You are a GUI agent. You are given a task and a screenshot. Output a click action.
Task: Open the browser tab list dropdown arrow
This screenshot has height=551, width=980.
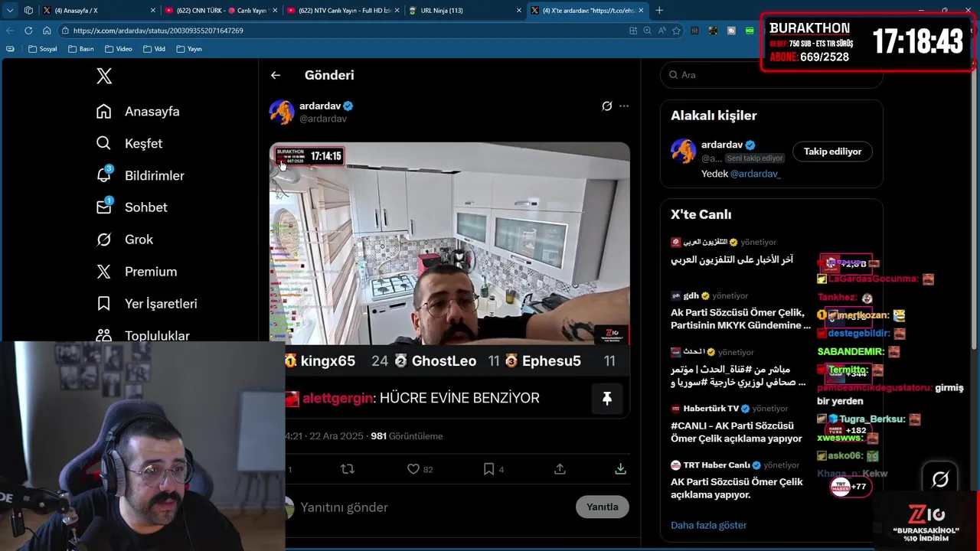coord(10,10)
